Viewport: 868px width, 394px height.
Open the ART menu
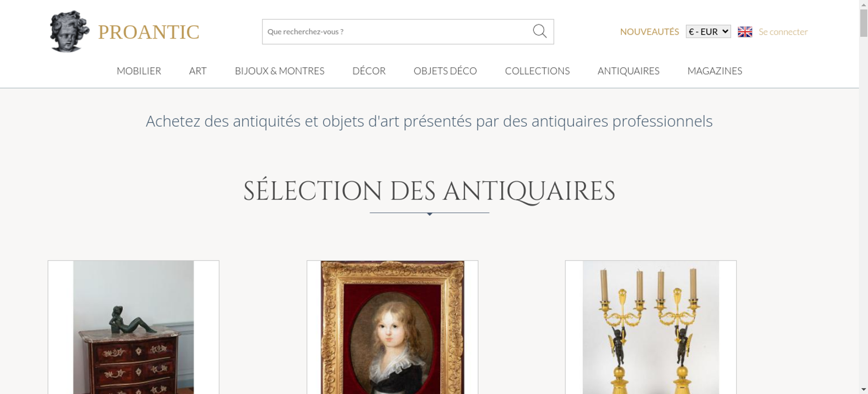[x=198, y=71]
